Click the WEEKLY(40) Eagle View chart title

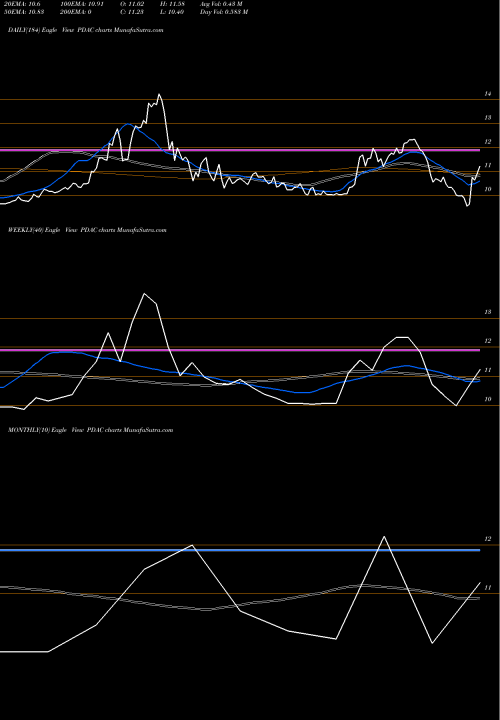tap(87, 230)
